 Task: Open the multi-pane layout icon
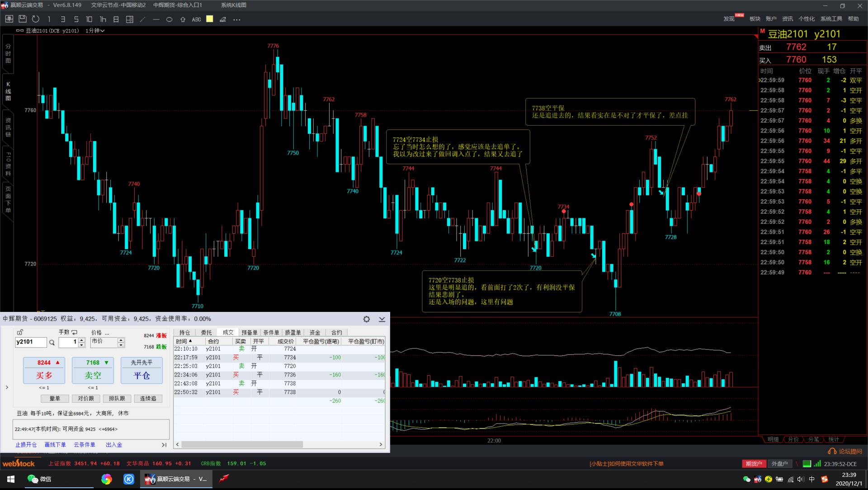tap(130, 19)
